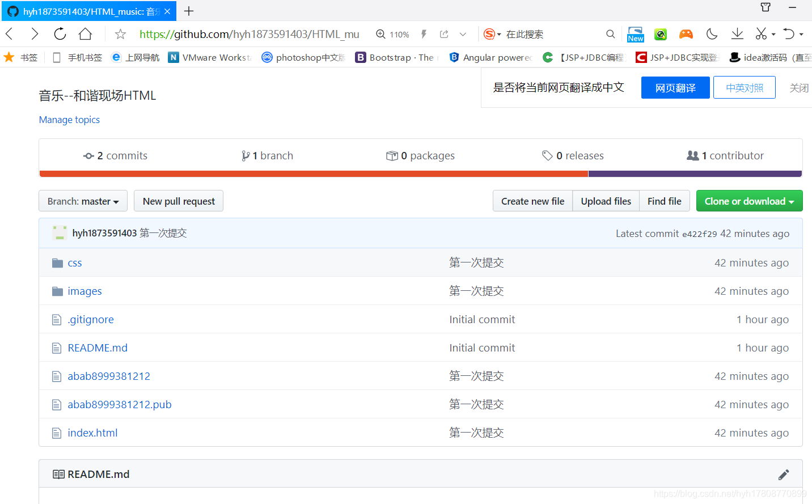This screenshot has width=812, height=504.
Task: View the 2 commits tab
Action: tap(116, 156)
